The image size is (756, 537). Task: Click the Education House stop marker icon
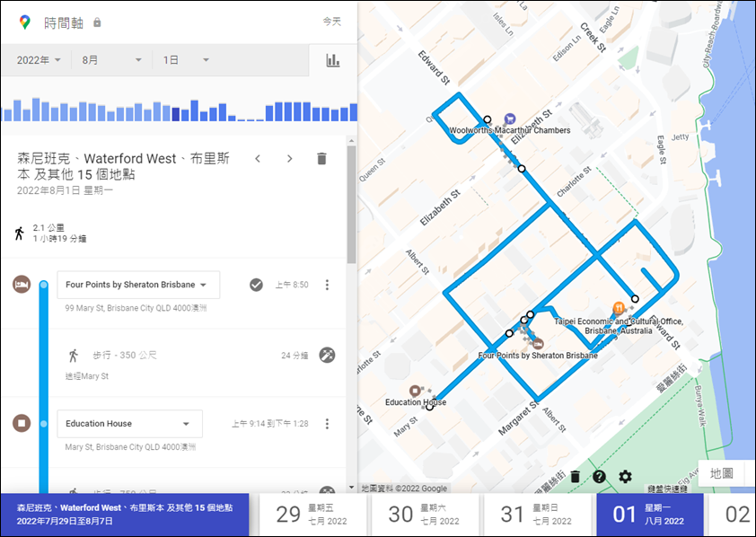tap(22, 423)
